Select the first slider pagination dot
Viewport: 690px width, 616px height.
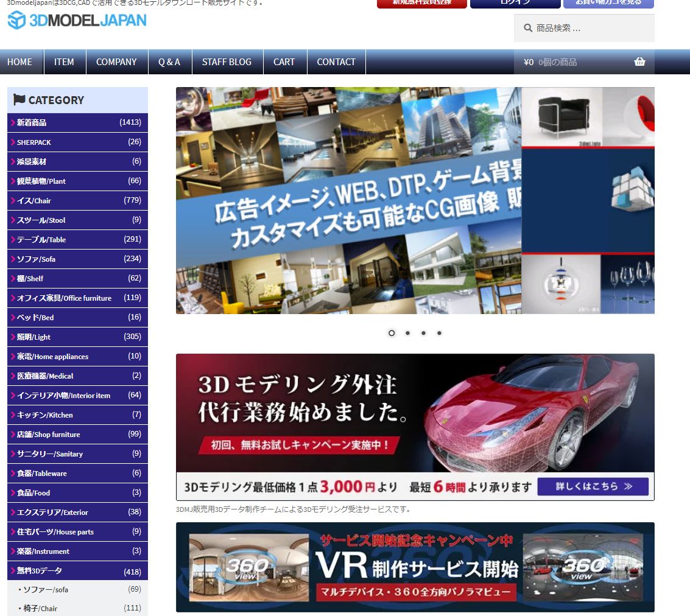pyautogui.click(x=392, y=333)
